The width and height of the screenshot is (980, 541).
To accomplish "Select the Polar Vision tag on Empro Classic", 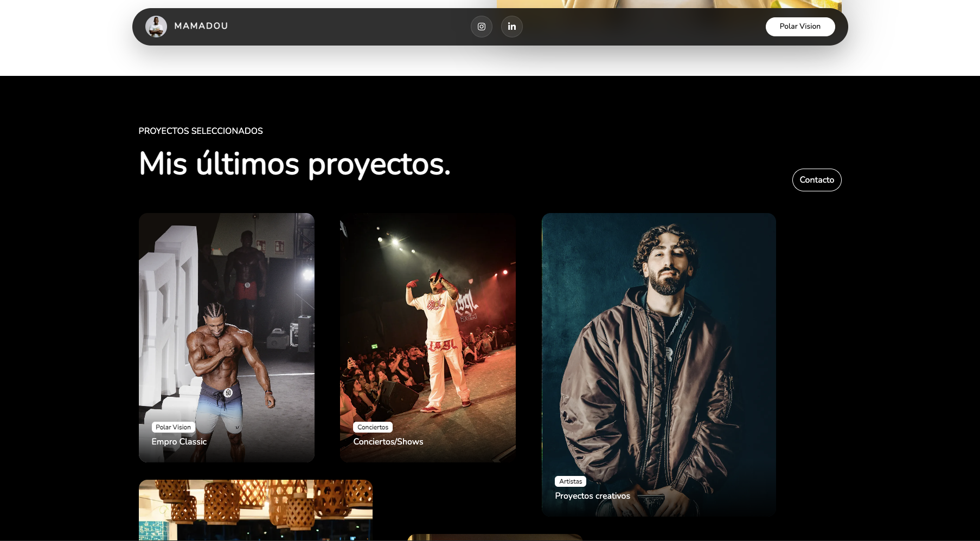I will pyautogui.click(x=174, y=427).
